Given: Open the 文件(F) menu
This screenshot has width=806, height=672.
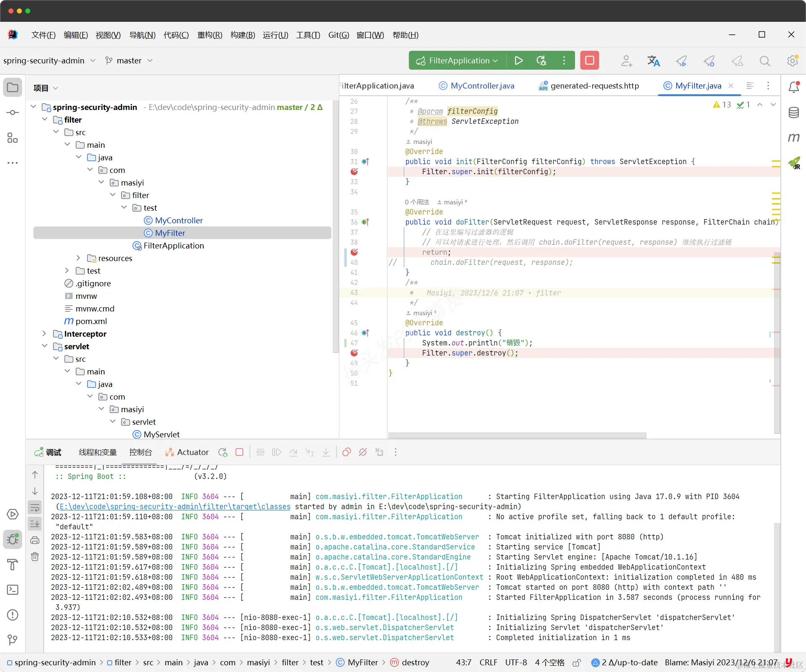Looking at the screenshot, I should point(43,35).
